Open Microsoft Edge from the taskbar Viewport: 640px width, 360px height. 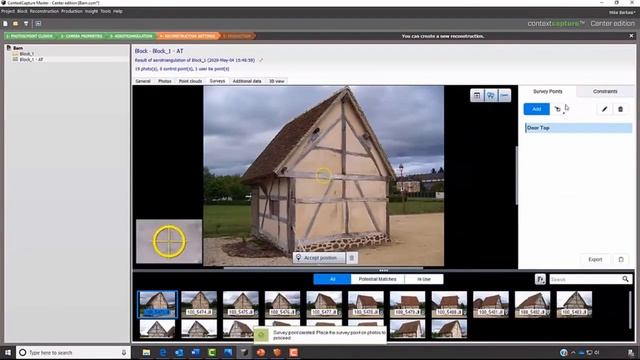point(163,352)
